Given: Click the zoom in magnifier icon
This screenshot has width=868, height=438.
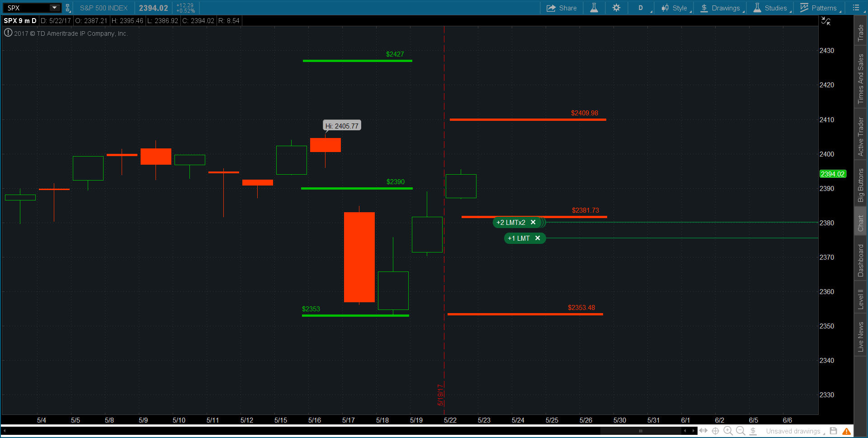Looking at the screenshot, I should coord(728,431).
